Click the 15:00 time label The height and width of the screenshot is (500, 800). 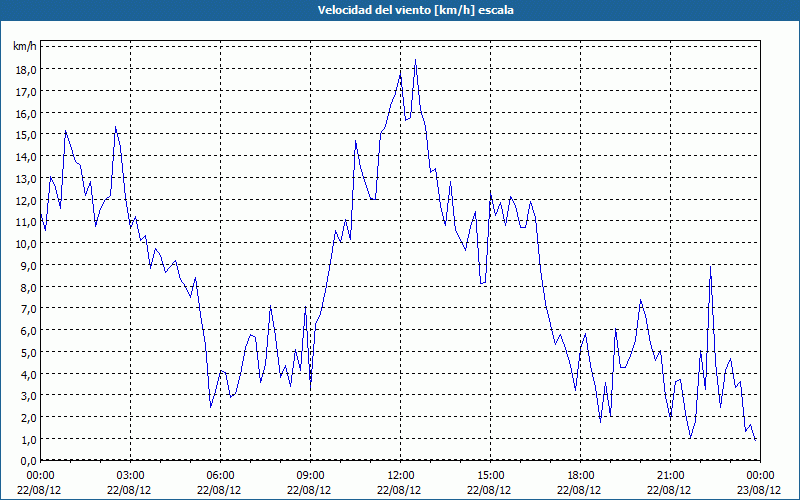click(x=490, y=476)
